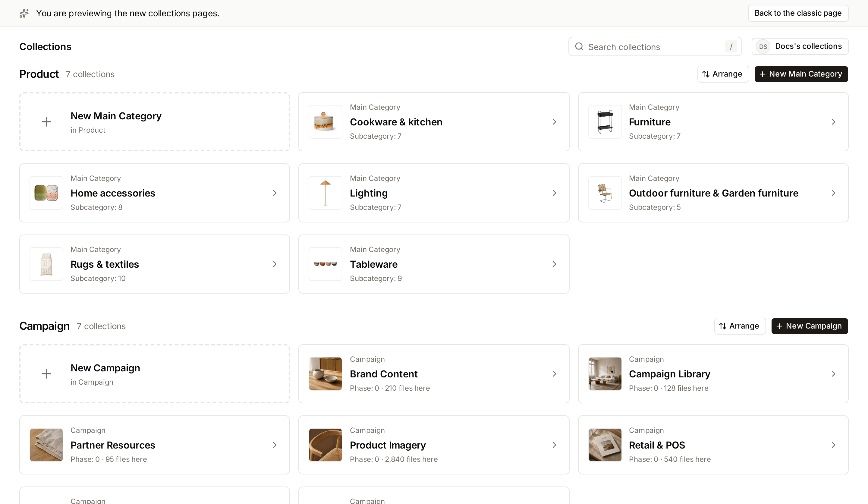Viewport: 868px width, 504px height.
Task: Click the slash shortcut badge in search
Action: click(731, 46)
